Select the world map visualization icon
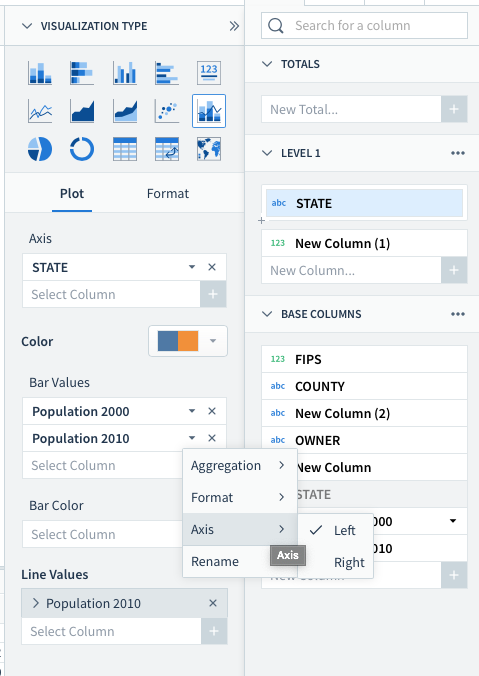479x676 pixels. (209, 149)
